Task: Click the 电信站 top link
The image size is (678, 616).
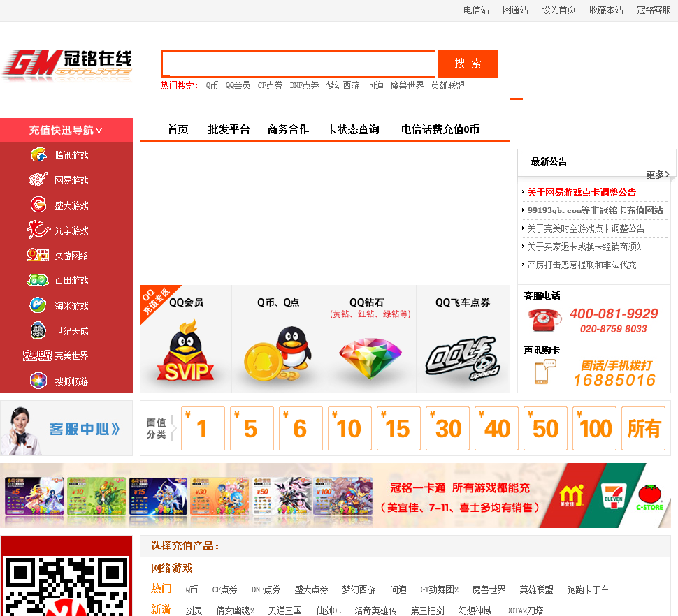Action: 476,10
